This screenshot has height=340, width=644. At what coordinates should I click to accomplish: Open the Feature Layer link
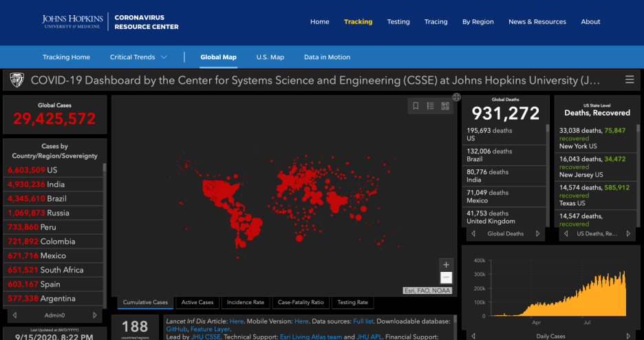pos(211,329)
